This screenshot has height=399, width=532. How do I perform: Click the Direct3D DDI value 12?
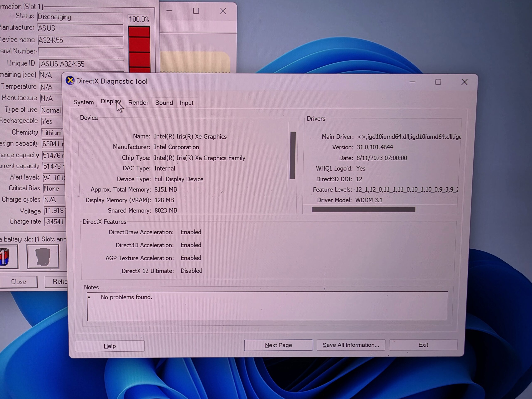[x=359, y=179]
